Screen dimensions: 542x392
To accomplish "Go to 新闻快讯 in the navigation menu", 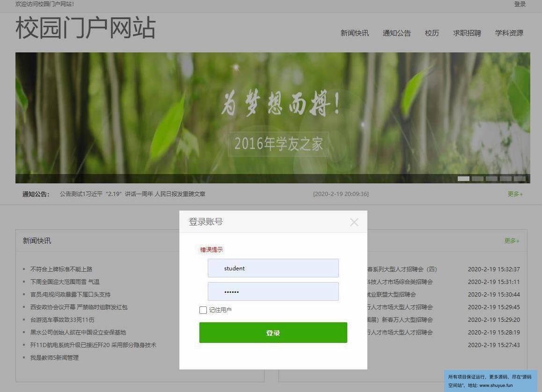I will 355,33.
